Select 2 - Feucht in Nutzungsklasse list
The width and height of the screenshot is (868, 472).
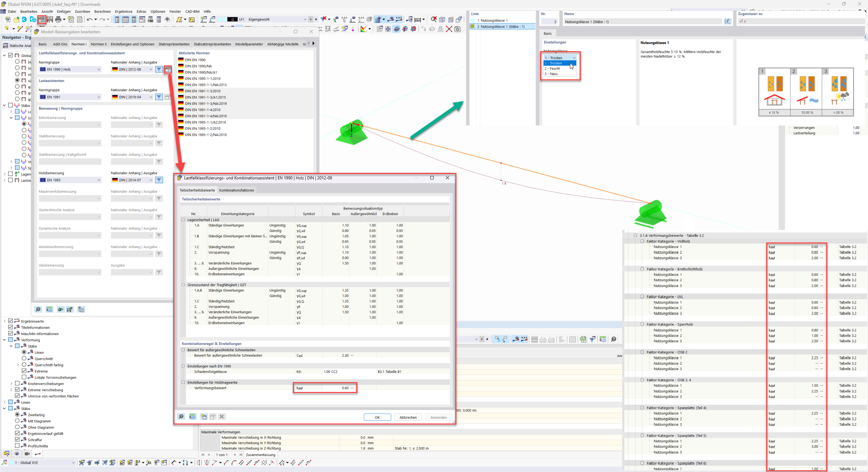pyautogui.click(x=559, y=68)
